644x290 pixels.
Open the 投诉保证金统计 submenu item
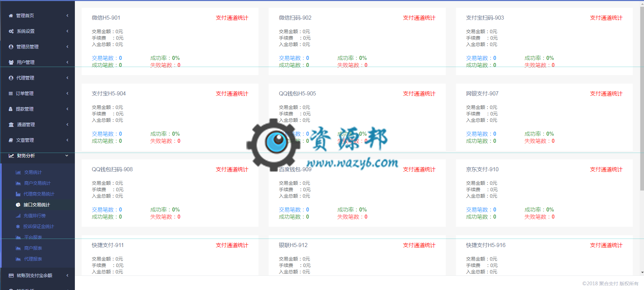(x=39, y=226)
